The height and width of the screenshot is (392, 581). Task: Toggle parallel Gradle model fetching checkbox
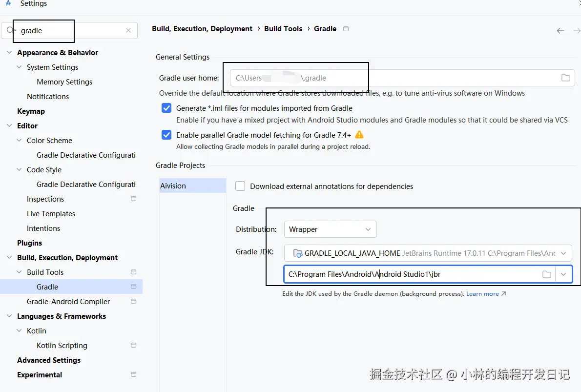(x=166, y=135)
